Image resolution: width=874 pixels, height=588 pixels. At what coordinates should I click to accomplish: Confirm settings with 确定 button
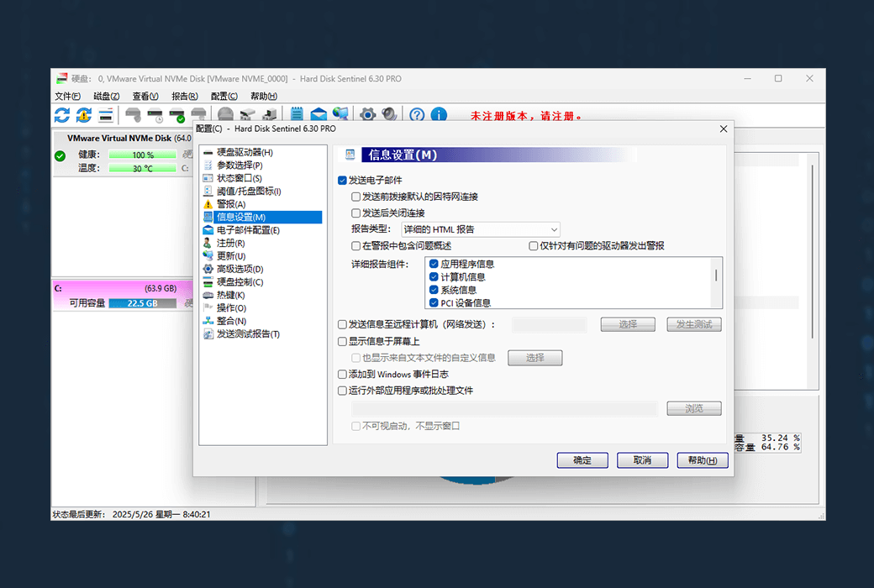pyautogui.click(x=582, y=459)
